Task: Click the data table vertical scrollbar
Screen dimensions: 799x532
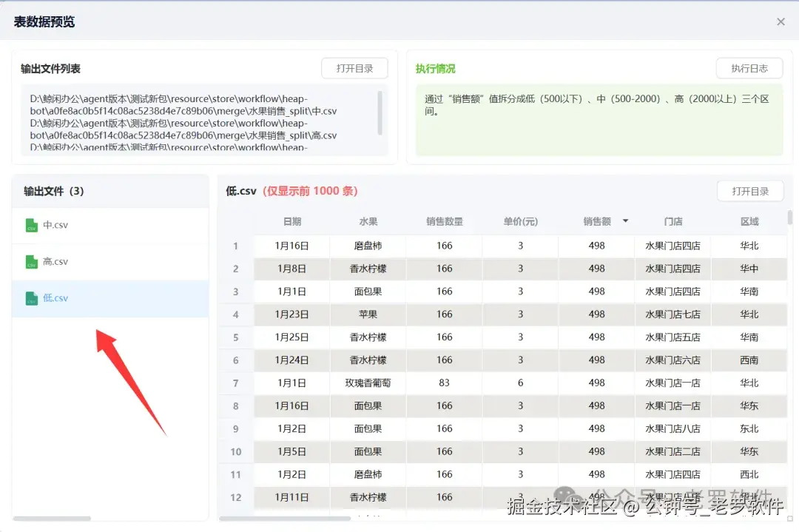Action: click(790, 218)
